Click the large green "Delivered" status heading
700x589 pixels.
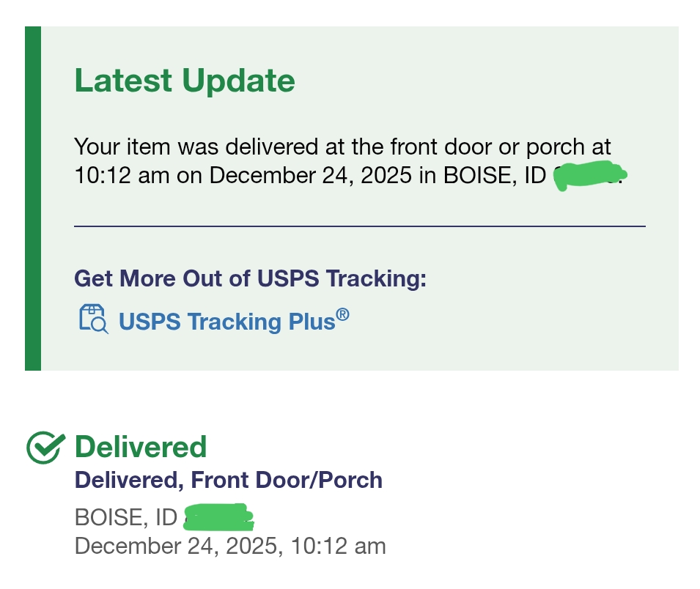[141, 447]
